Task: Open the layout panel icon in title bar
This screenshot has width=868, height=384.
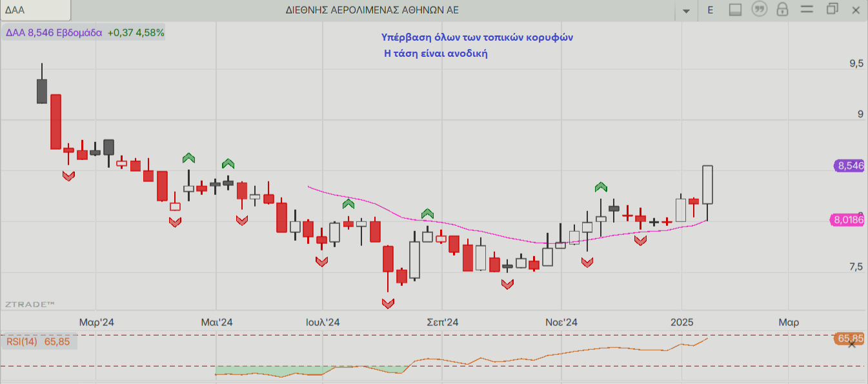Action: click(734, 10)
